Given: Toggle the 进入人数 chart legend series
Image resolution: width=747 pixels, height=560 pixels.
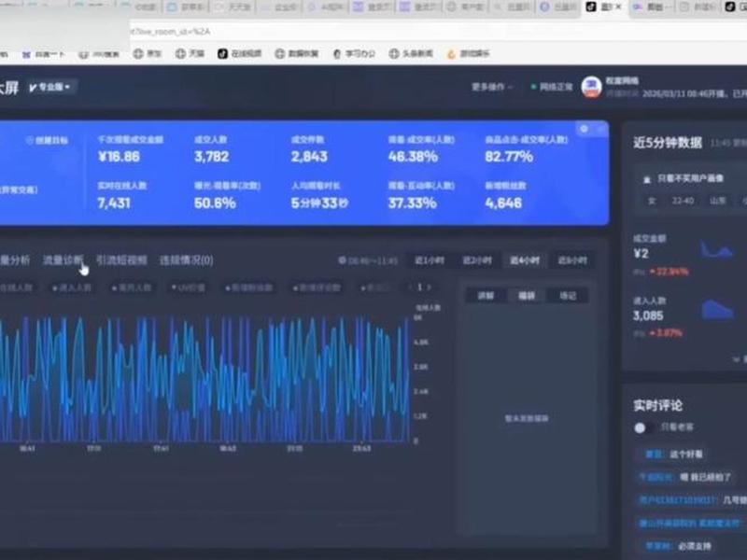Looking at the screenshot, I should tap(72, 287).
